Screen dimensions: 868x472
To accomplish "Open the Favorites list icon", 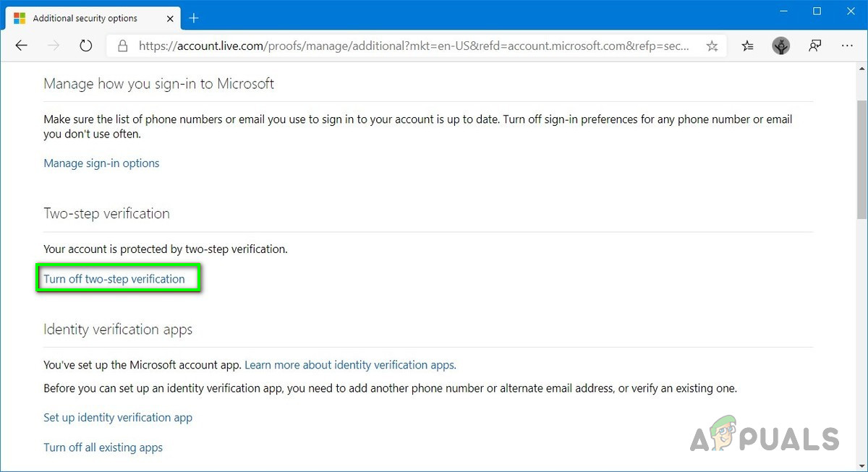I will [748, 46].
